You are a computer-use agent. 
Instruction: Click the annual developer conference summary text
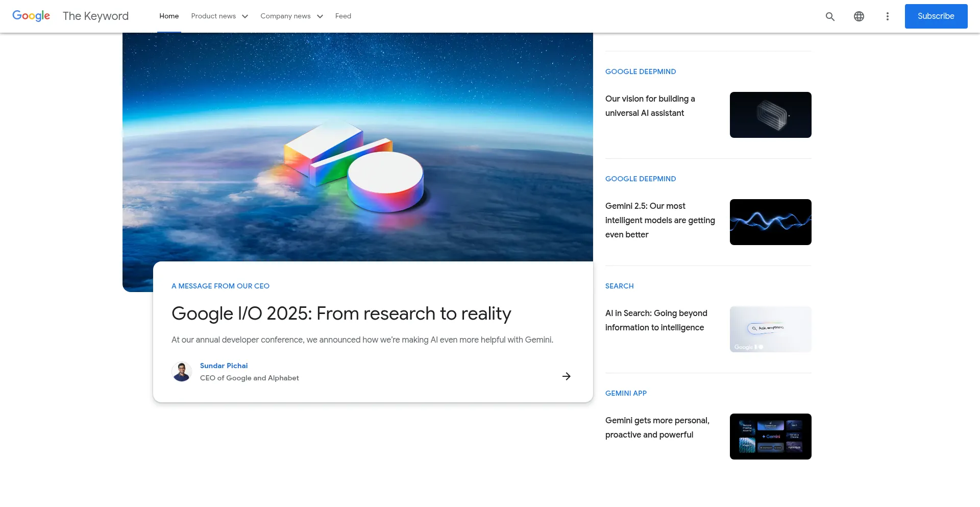362,340
